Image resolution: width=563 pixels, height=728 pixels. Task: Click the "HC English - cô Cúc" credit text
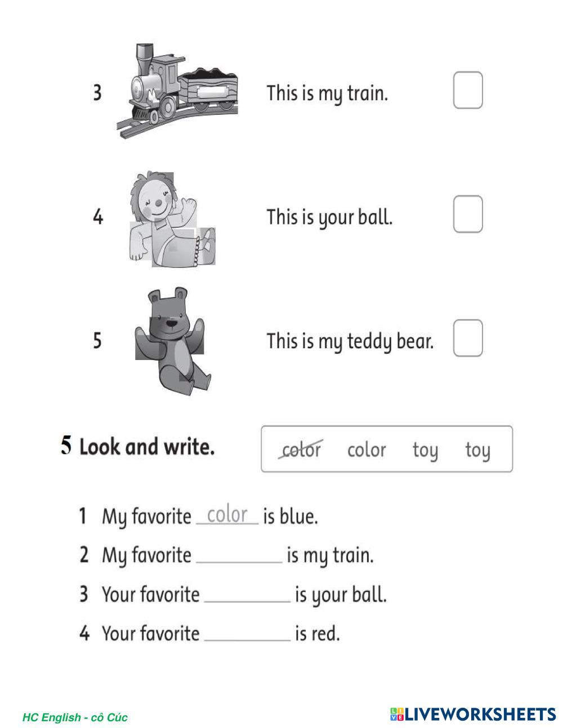(75, 717)
